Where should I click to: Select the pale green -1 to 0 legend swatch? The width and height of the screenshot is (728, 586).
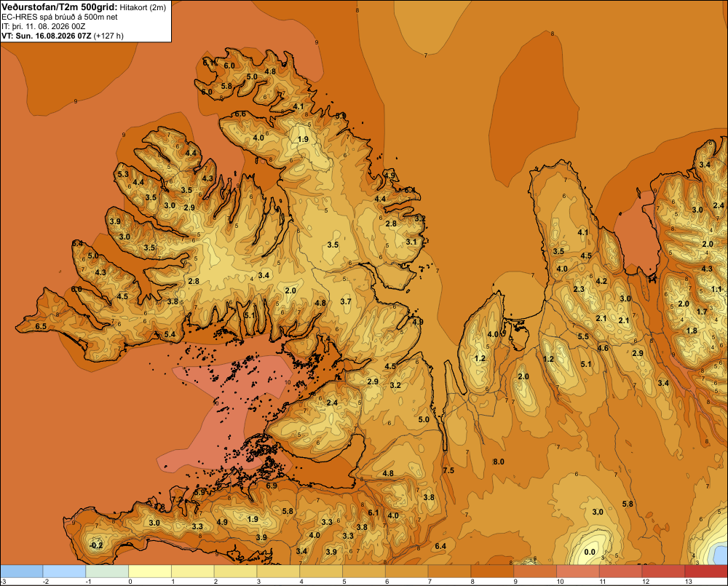click(x=107, y=571)
